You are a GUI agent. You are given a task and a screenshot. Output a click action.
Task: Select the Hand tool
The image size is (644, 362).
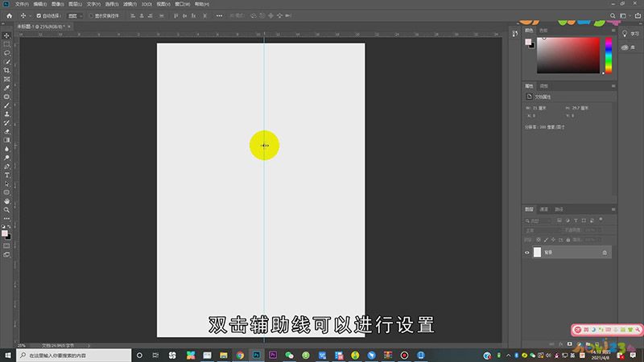click(x=6, y=201)
